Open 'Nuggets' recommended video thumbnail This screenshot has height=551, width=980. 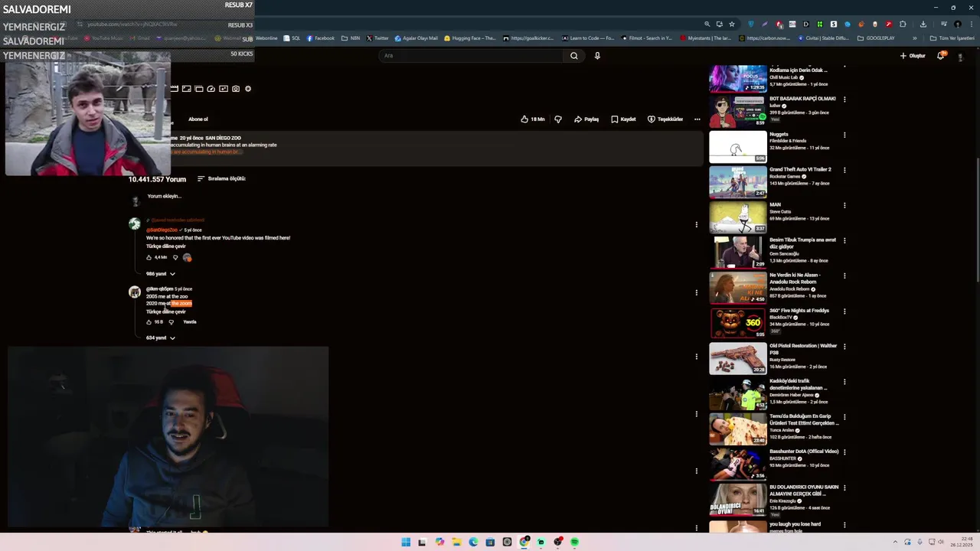click(x=737, y=147)
